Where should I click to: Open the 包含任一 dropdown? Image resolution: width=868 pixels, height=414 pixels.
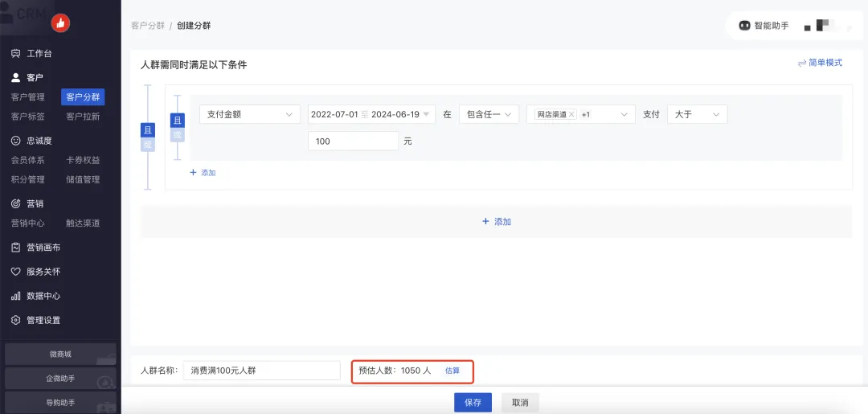click(x=489, y=114)
